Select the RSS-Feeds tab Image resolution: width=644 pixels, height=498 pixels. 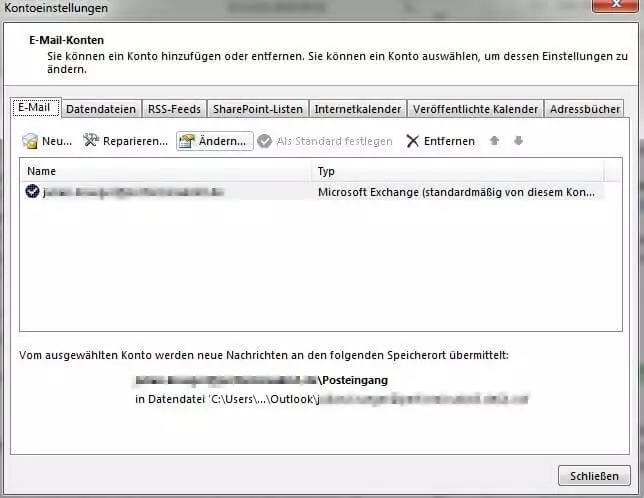coord(174,109)
